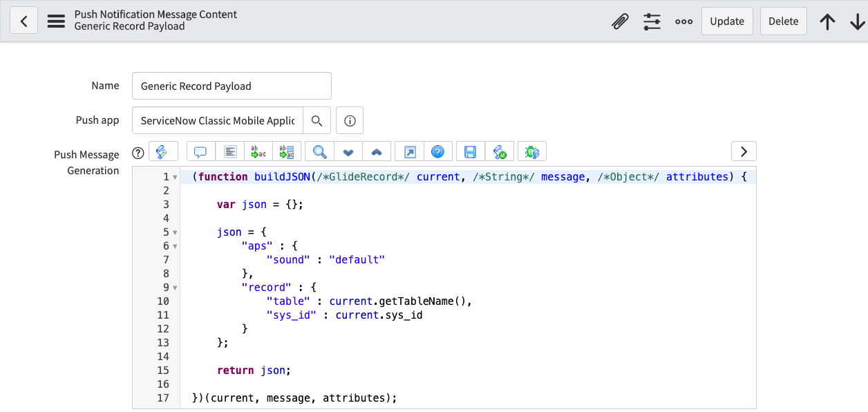The height and width of the screenshot is (412, 868).
Task: Open personalize form settings sliders icon
Action: click(x=652, y=21)
